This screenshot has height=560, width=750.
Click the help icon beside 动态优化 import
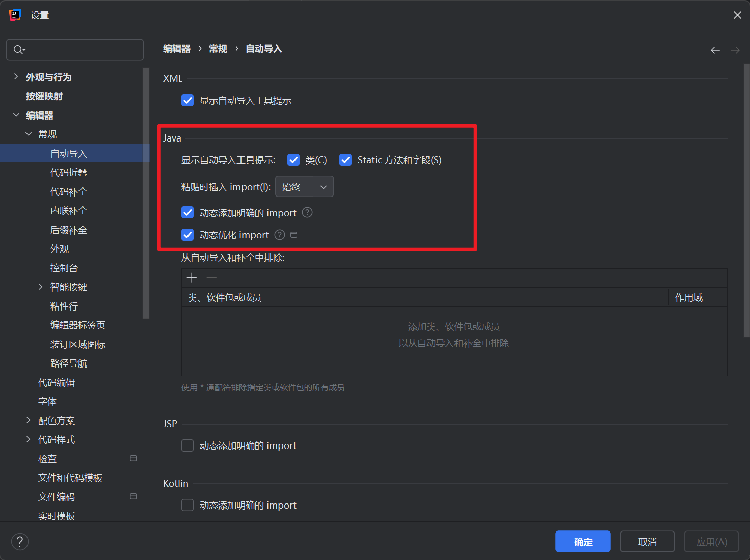click(280, 235)
